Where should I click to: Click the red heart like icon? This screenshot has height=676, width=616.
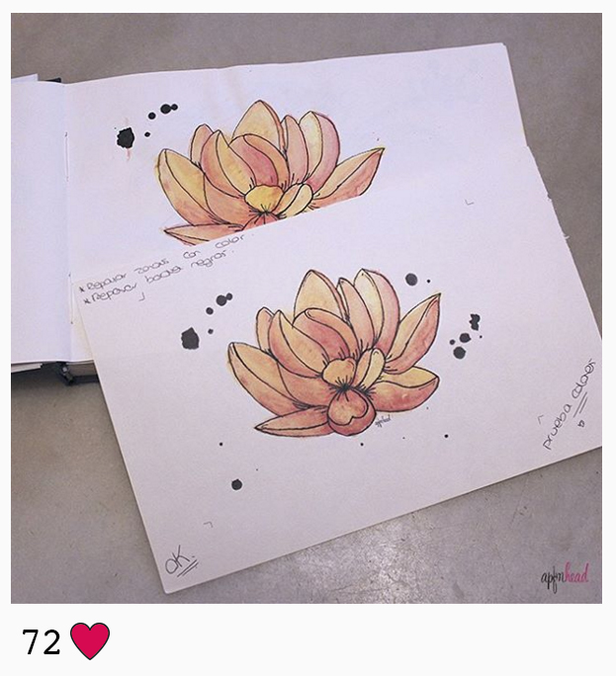coord(90,641)
